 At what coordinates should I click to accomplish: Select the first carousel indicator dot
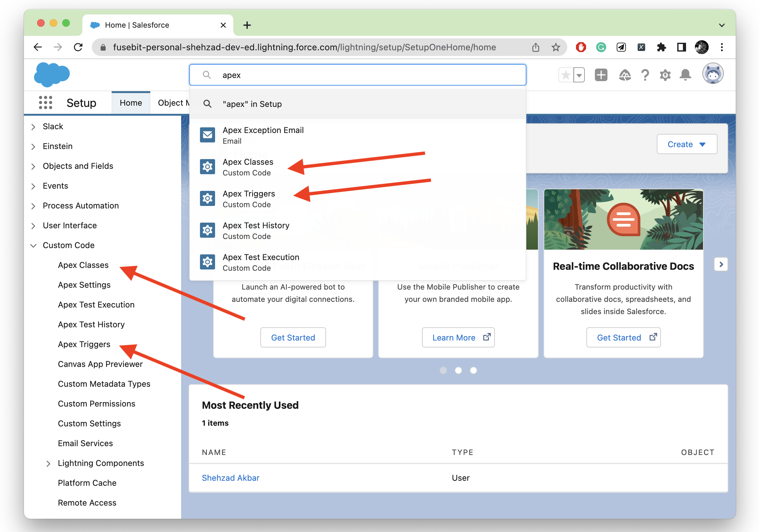[x=443, y=370]
